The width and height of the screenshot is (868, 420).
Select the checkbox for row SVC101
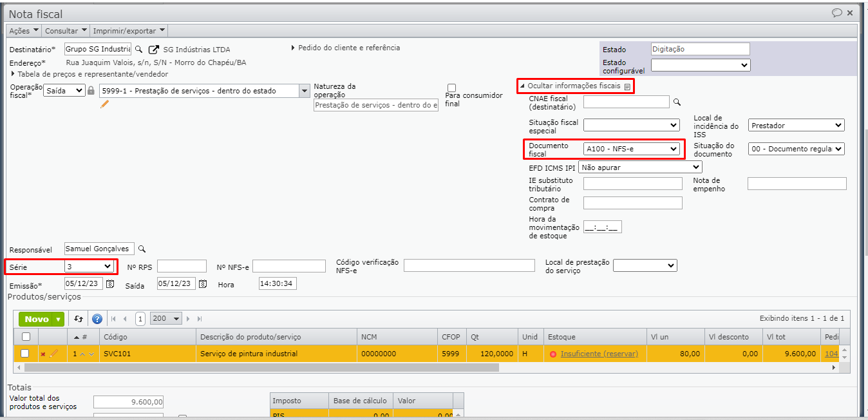pyautogui.click(x=25, y=353)
